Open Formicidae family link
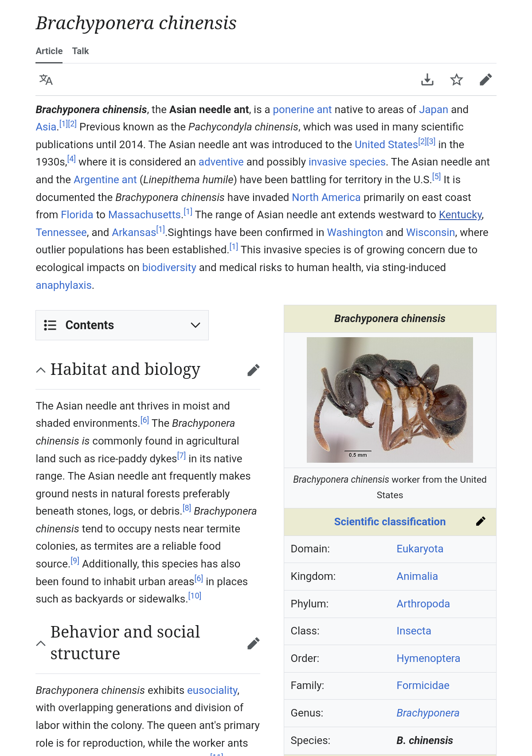Image resolution: width=532 pixels, height=756 pixels. tap(423, 685)
